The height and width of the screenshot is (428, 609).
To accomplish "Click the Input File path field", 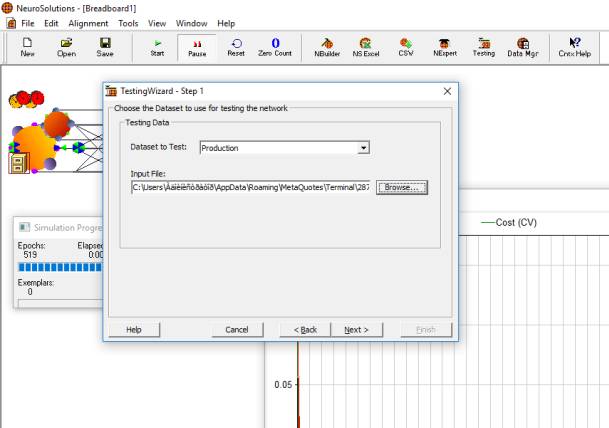I will click(250, 187).
